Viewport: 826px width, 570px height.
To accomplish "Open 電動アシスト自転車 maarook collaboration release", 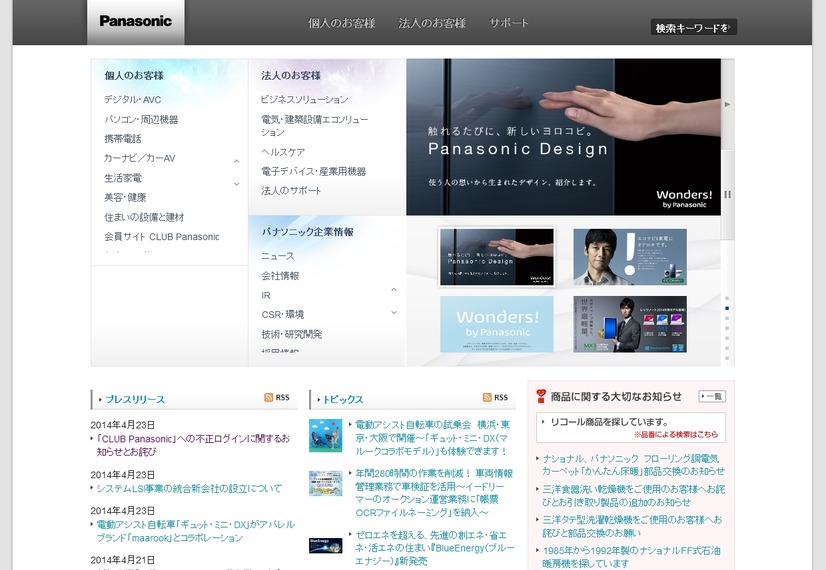I will 195,531.
